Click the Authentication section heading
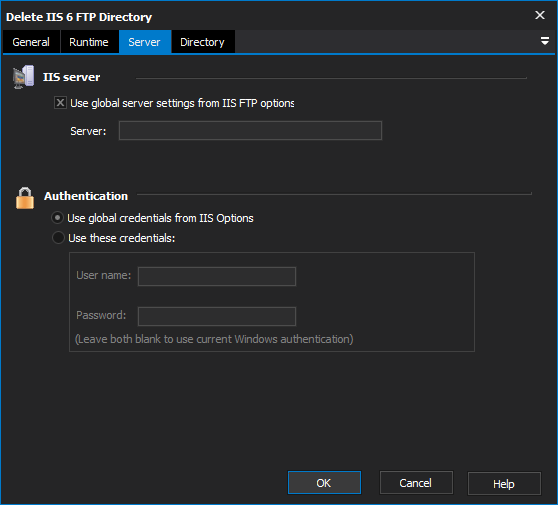The width and height of the screenshot is (558, 505). tap(86, 196)
